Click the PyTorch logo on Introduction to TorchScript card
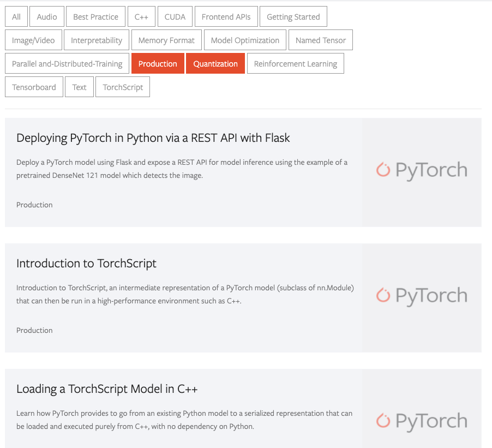 422,296
